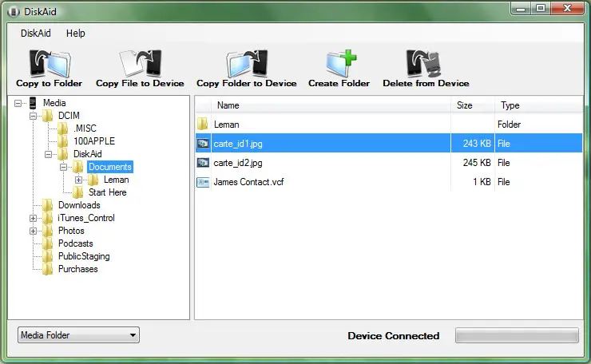
Task: Click the Leman folder icon in file list
Action: (x=203, y=124)
